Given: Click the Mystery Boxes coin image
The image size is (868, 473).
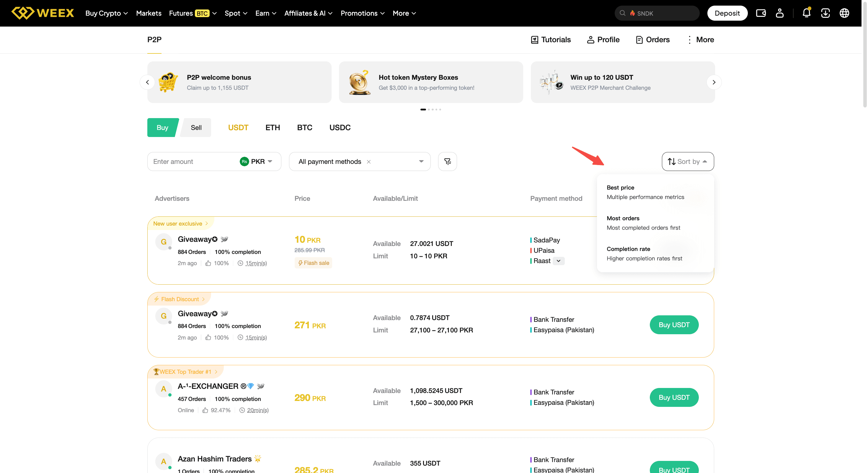Looking at the screenshot, I should click(360, 82).
